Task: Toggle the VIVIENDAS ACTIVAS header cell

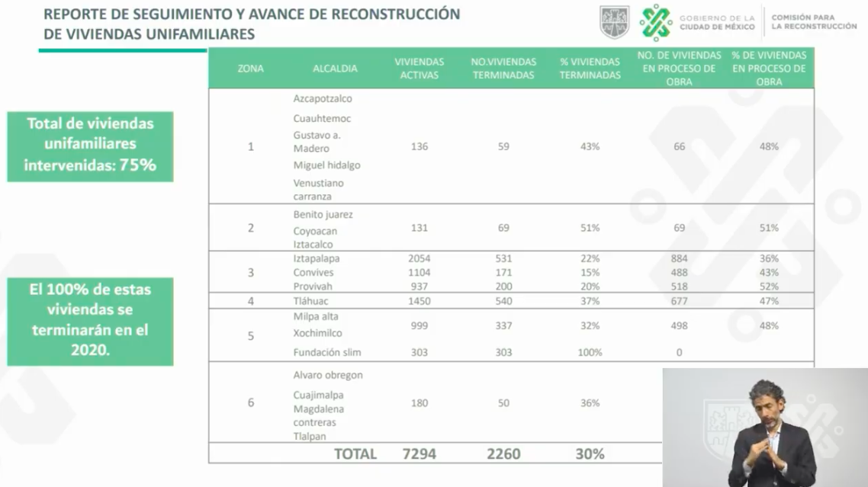Action: 419,67
